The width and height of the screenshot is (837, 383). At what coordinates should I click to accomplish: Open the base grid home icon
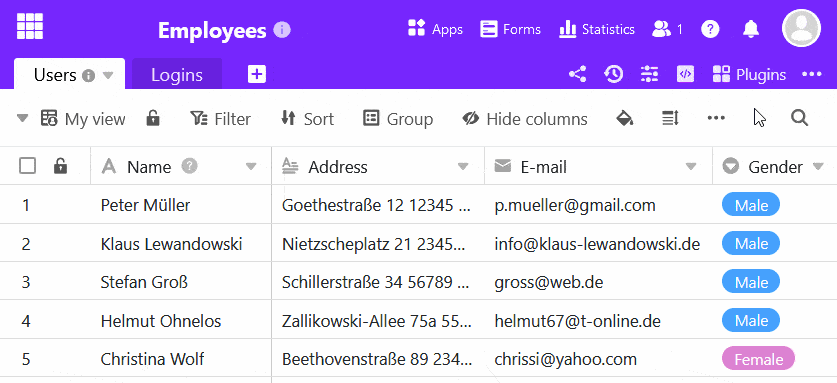click(x=30, y=26)
